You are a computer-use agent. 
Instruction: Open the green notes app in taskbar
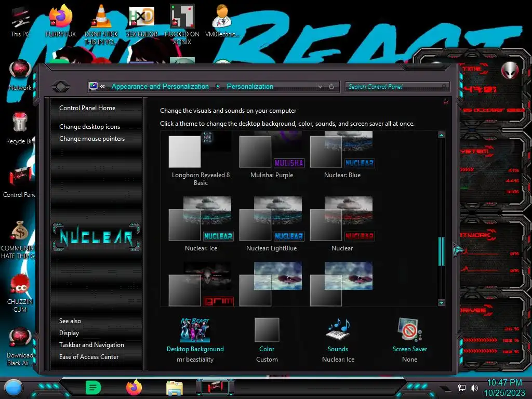click(94, 388)
